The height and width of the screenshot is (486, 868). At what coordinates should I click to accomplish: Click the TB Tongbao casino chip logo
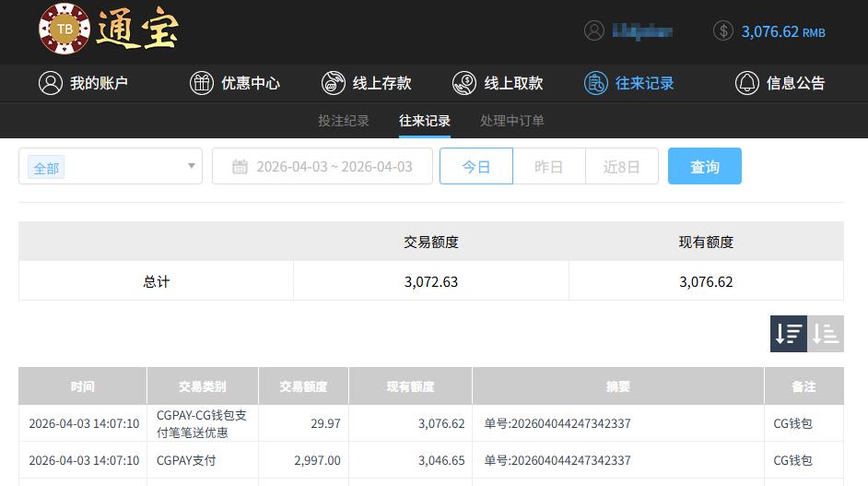pos(65,29)
